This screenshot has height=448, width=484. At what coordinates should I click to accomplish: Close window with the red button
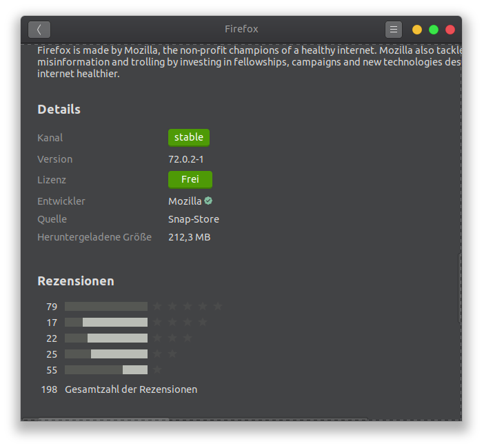[450, 30]
